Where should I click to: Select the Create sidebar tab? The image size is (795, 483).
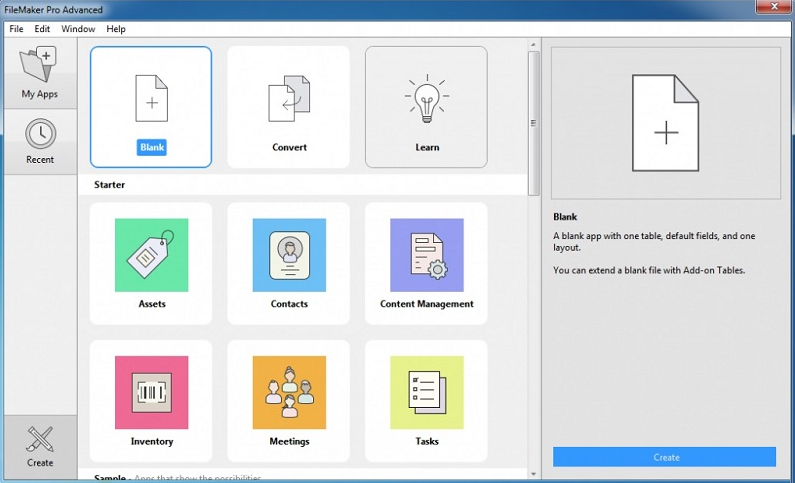tap(40, 447)
